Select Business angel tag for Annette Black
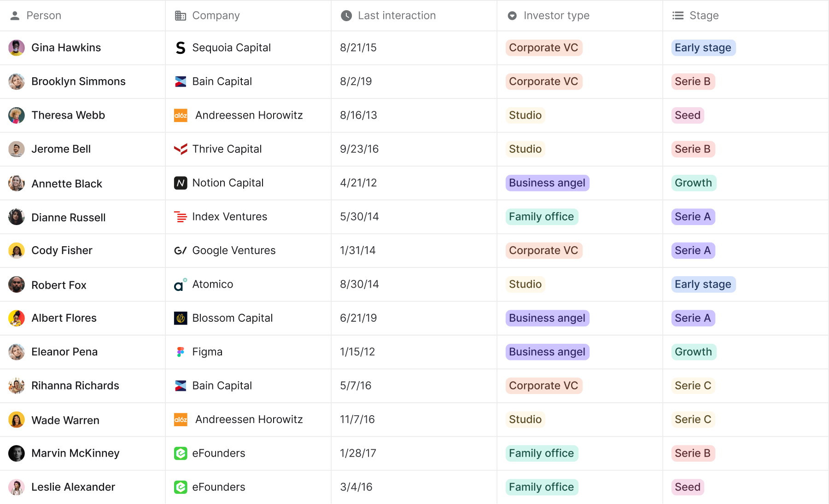Screen dimensions: 829x504 547,183
